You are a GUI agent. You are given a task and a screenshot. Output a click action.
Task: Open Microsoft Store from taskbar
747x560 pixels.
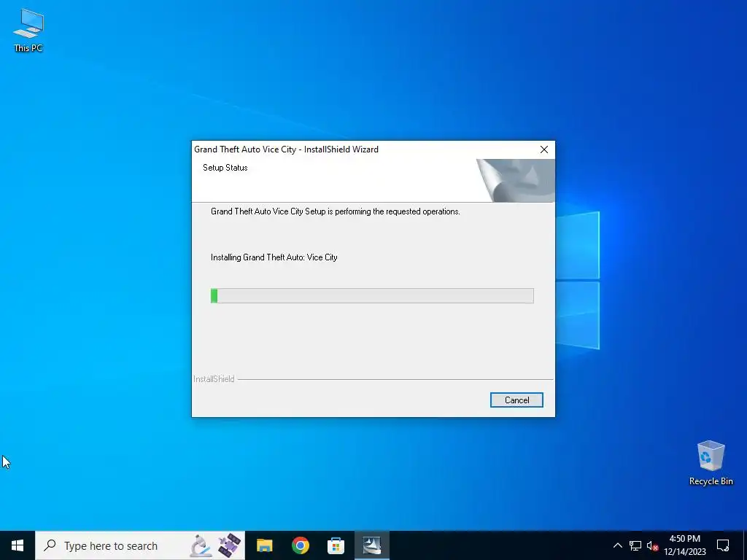pos(336,545)
